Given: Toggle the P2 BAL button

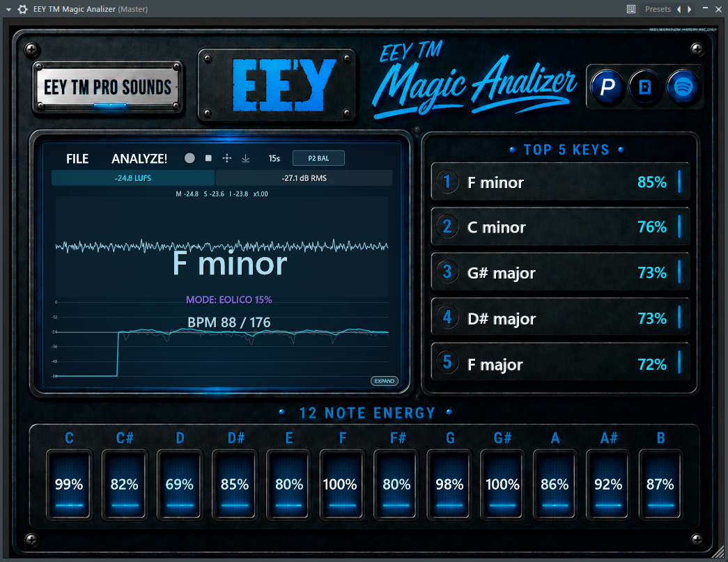Looking at the screenshot, I should pyautogui.click(x=318, y=158).
